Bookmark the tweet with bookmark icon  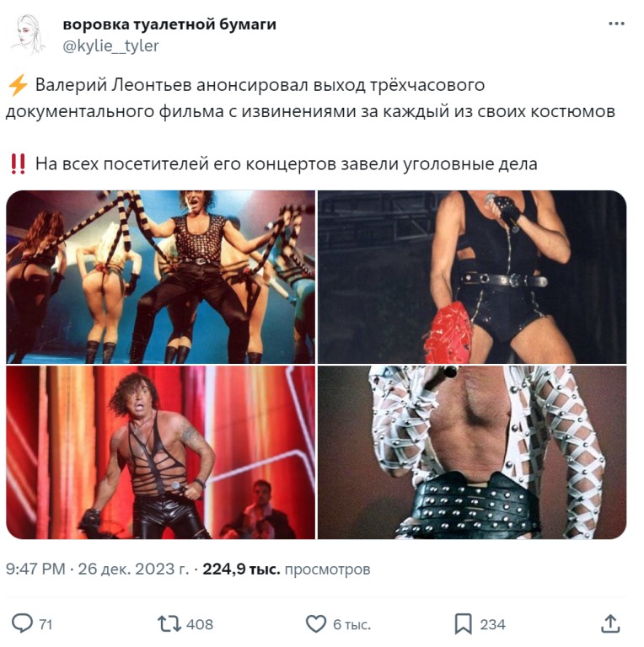463,624
